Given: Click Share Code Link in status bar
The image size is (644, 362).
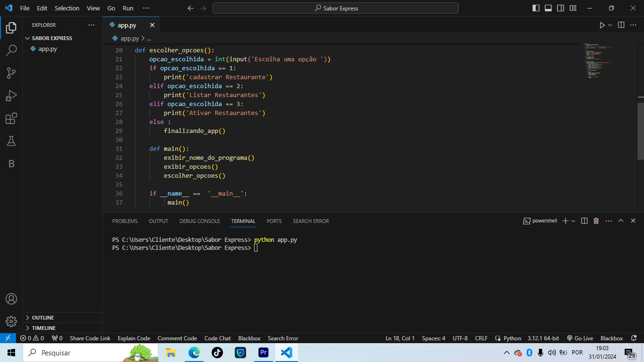Looking at the screenshot, I should pos(90,338).
